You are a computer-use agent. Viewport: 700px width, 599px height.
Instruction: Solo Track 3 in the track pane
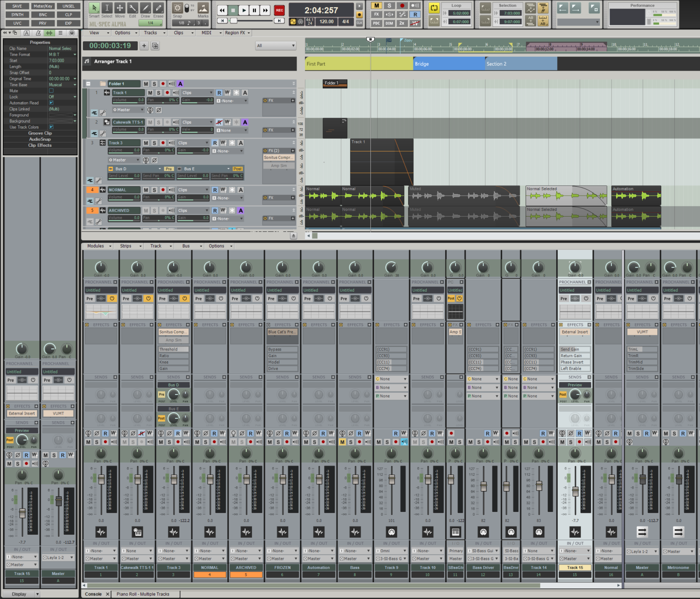pyautogui.click(x=154, y=143)
